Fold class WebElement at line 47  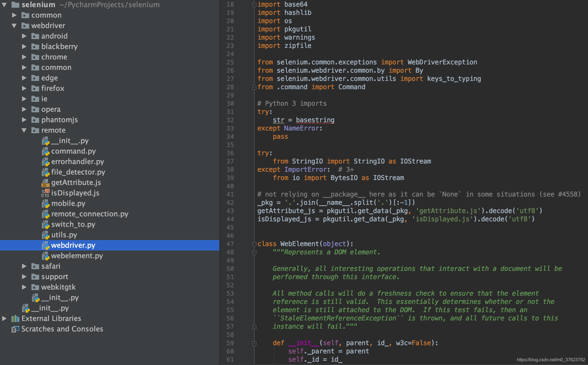click(x=254, y=244)
